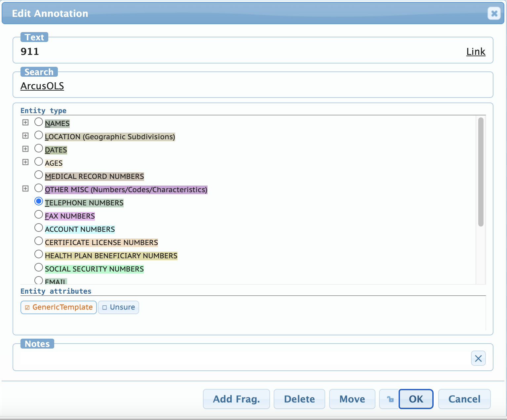Expand the LOCATION entity type
This screenshot has width=507, height=420.
tap(25, 136)
